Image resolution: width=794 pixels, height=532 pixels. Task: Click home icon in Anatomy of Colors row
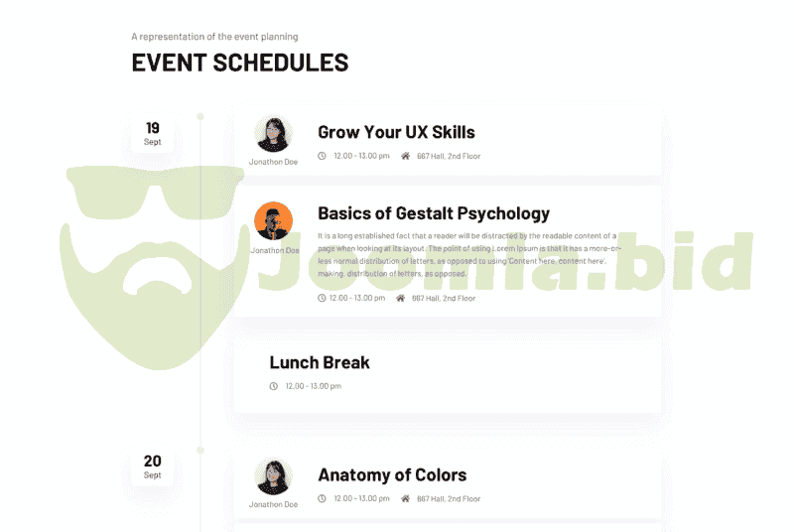pyautogui.click(x=405, y=498)
